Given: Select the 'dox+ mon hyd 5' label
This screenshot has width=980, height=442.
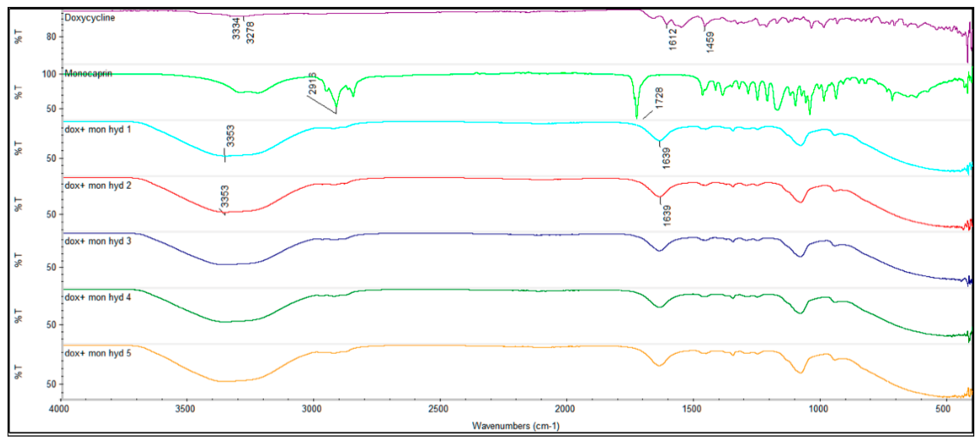Looking at the screenshot, I should coord(98,353).
